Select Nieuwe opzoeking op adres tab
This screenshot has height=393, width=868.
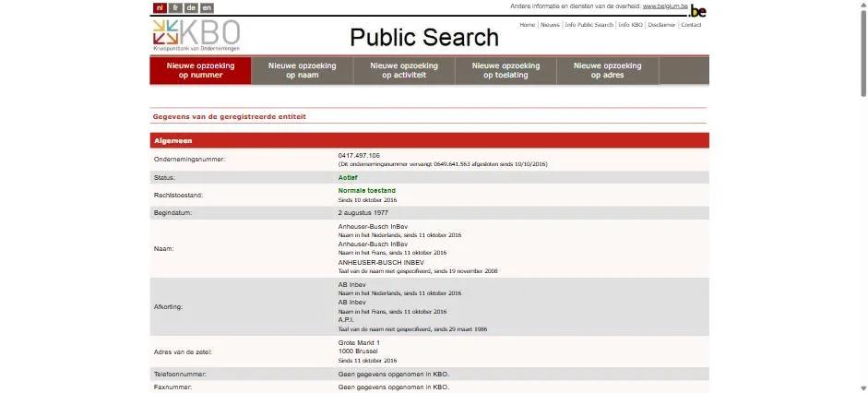coord(607,70)
